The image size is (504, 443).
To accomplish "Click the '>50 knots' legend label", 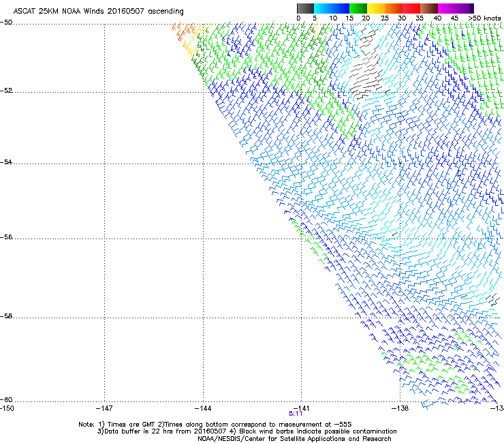I will coord(484,18).
